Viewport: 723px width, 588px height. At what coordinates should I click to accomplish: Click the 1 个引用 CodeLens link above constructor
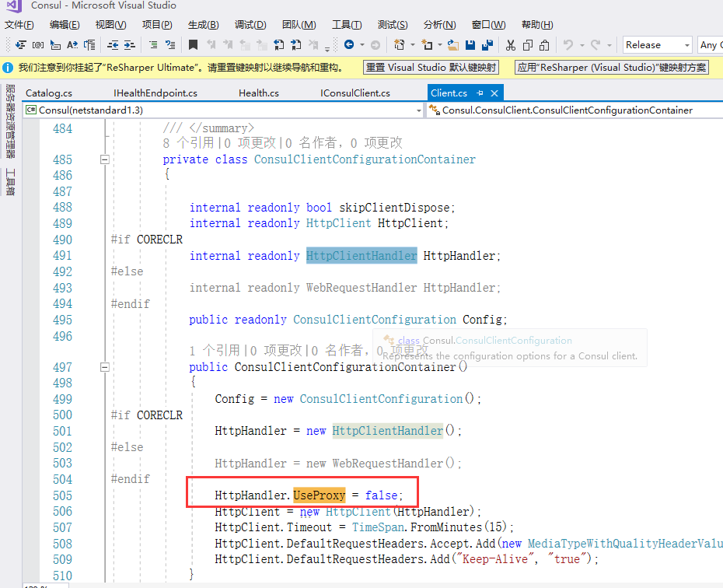(215, 351)
